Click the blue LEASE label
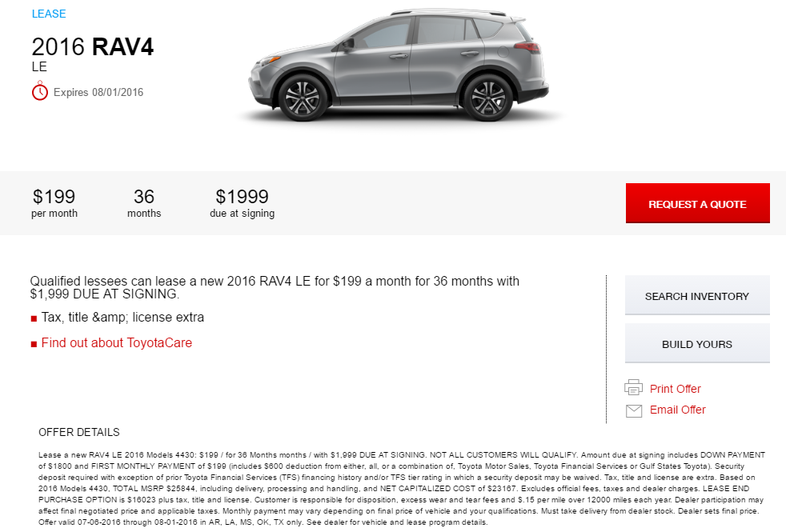Viewport: 786px width, 532px height. [49, 14]
